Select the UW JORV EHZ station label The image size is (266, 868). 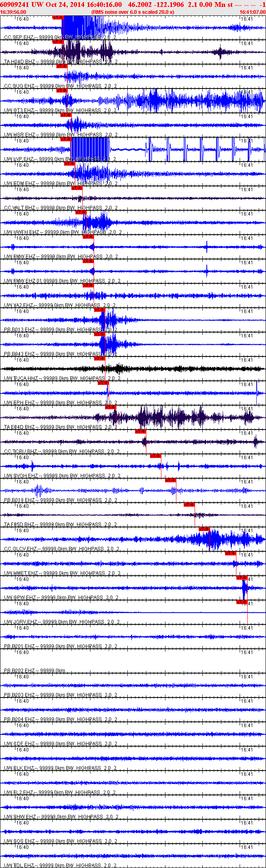click(x=62, y=622)
